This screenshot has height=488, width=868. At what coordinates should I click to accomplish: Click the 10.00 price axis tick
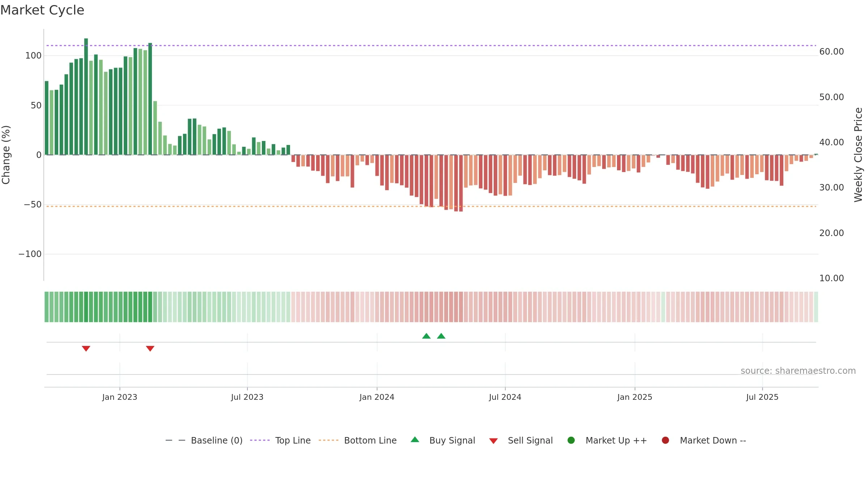832,278
